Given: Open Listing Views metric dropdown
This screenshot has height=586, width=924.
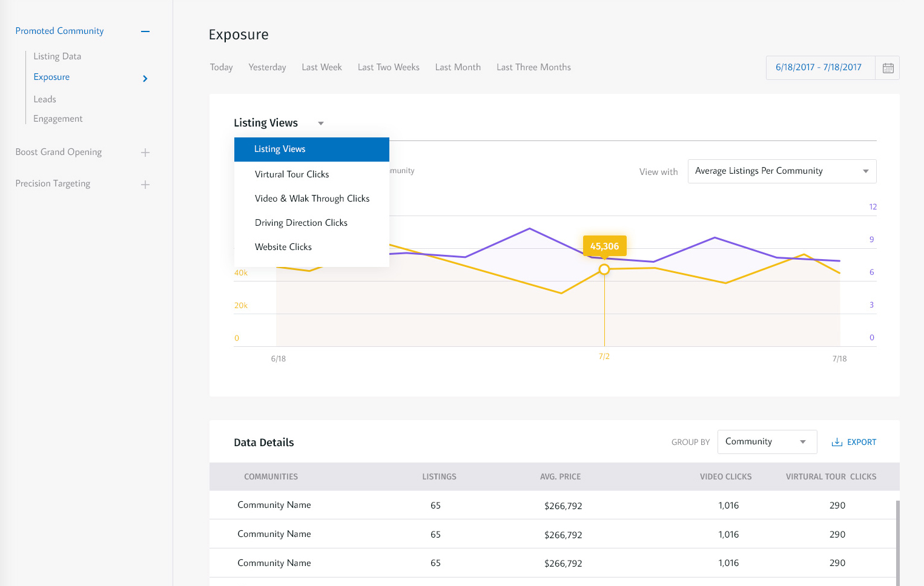Looking at the screenshot, I should 279,123.
